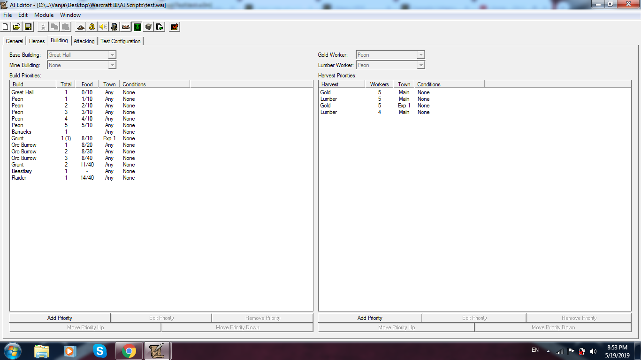Image resolution: width=641 pixels, height=364 pixels.
Task: Open Windows Explorer from the taskbar
Action: 42,351
